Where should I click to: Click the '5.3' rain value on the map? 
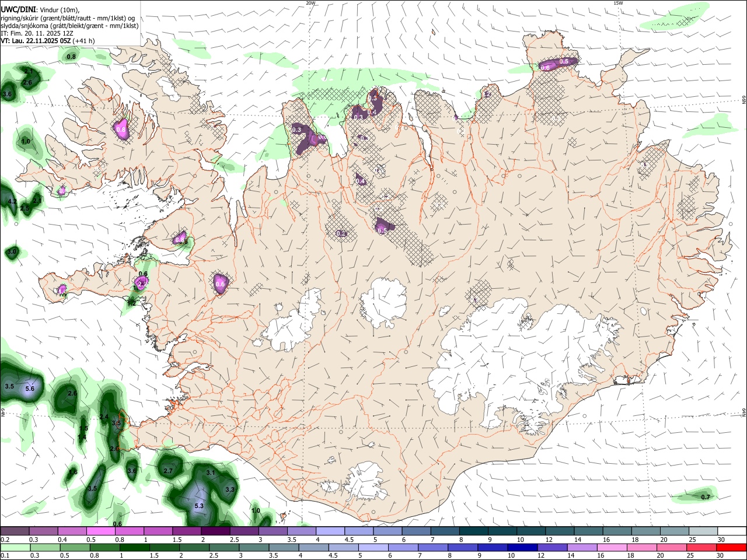click(x=199, y=506)
